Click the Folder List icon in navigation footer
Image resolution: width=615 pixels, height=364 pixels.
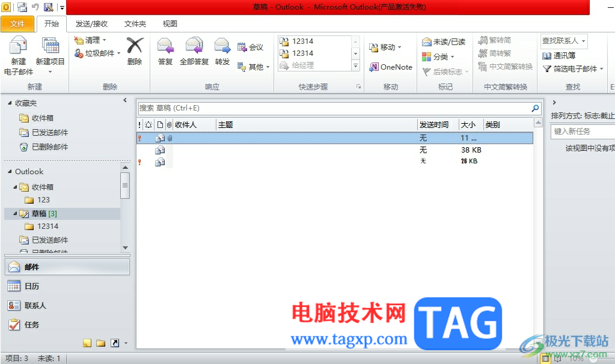101,343
